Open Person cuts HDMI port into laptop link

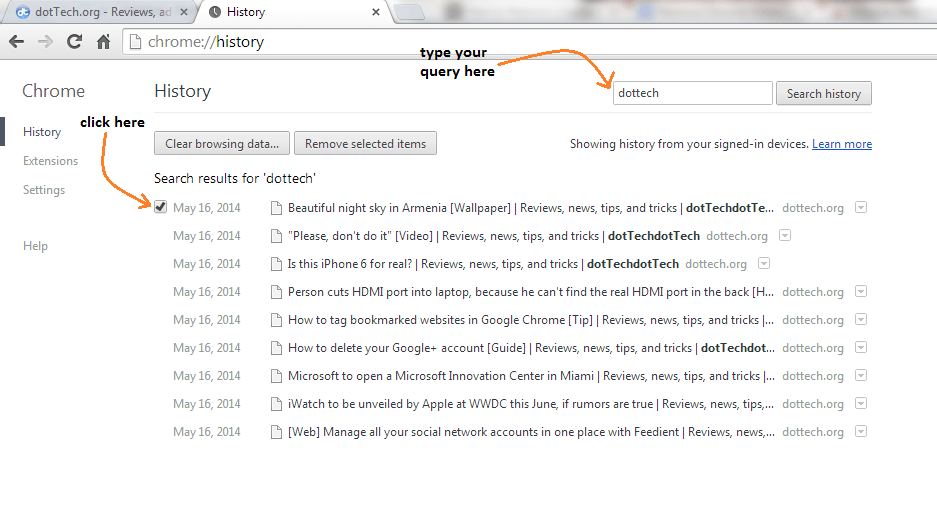[x=531, y=292]
